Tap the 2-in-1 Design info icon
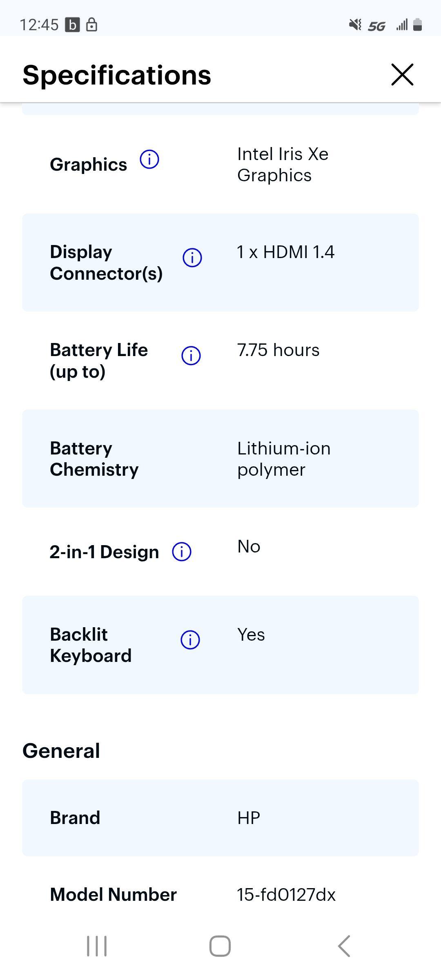 point(182,552)
